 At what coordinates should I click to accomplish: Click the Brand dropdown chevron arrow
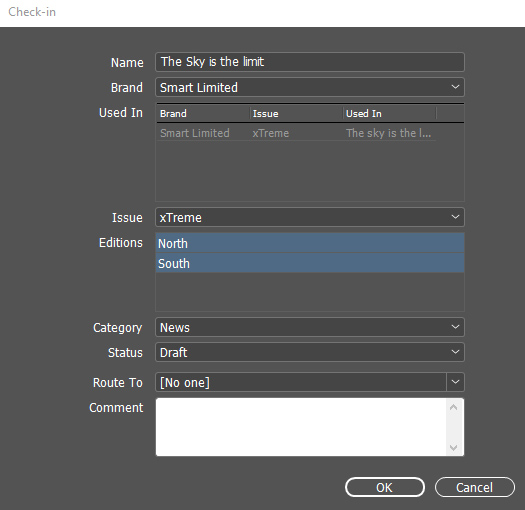pos(455,87)
